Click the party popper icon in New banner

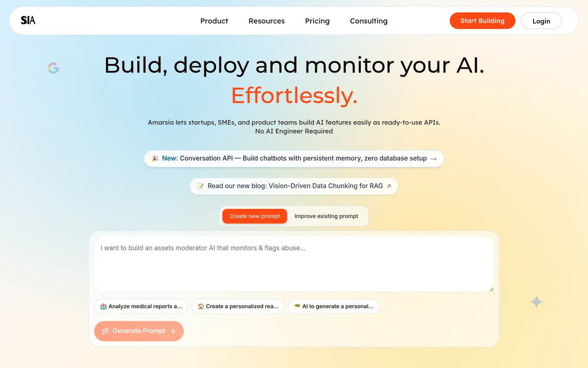pyautogui.click(x=155, y=158)
